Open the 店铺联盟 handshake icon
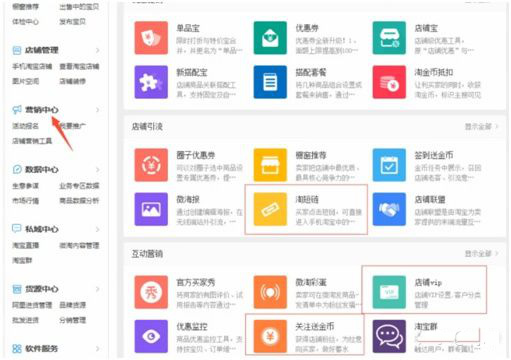 389,209
